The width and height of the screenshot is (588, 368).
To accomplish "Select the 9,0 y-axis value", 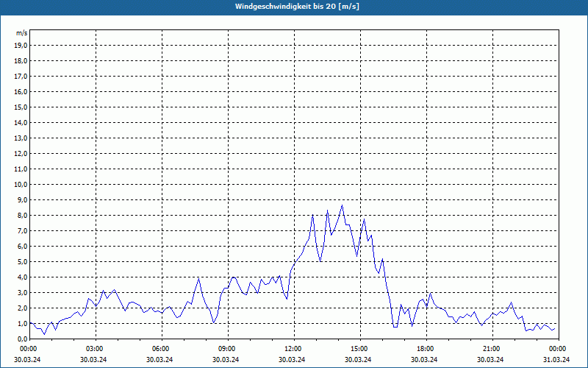I will (22, 199).
